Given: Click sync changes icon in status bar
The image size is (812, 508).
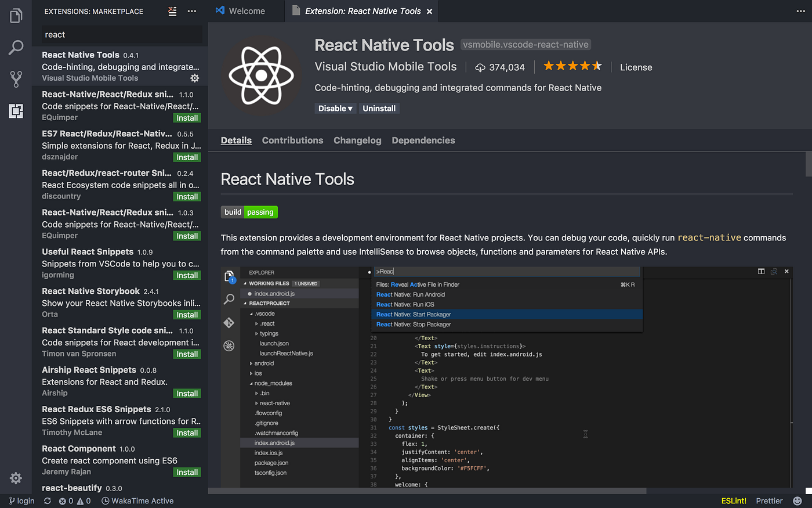Looking at the screenshot, I should click(x=48, y=500).
